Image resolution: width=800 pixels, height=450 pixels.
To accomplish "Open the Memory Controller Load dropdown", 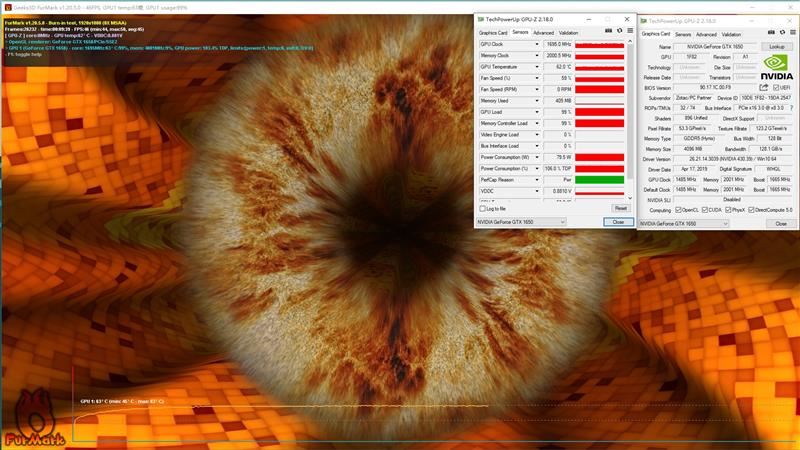I will click(537, 123).
